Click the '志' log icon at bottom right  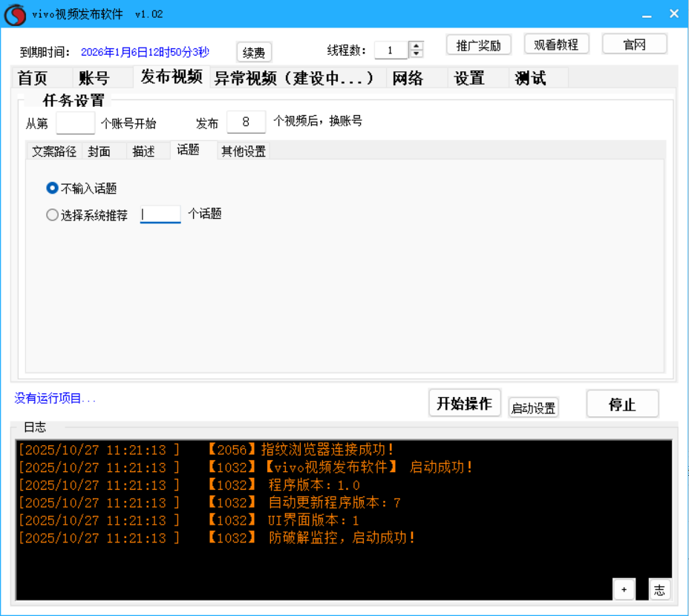pos(659,589)
